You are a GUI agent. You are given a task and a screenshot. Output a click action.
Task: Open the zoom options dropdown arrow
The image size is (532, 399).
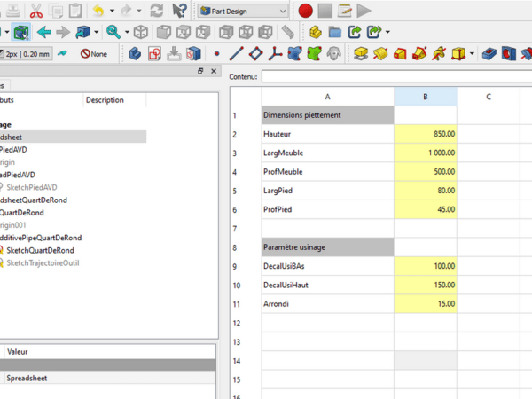pos(126,33)
